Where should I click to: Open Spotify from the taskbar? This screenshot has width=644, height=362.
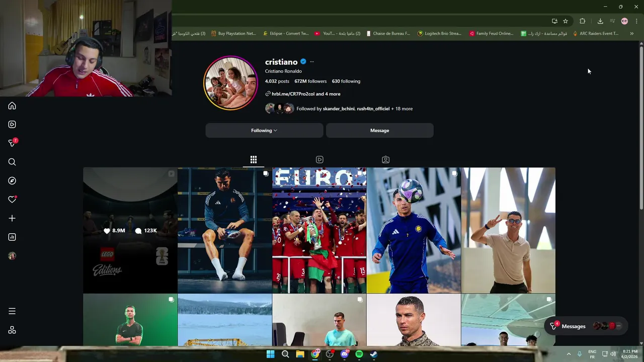[359, 354]
